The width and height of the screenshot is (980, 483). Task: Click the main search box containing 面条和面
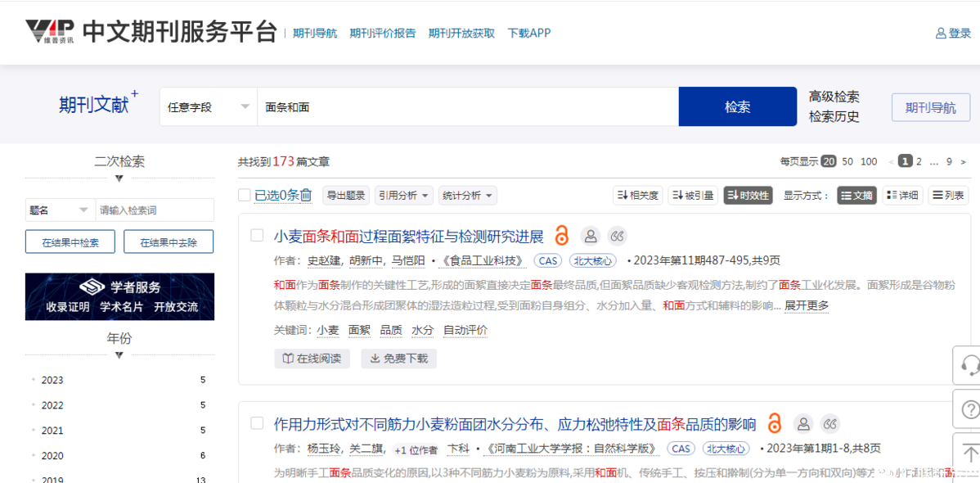pyautogui.click(x=468, y=107)
